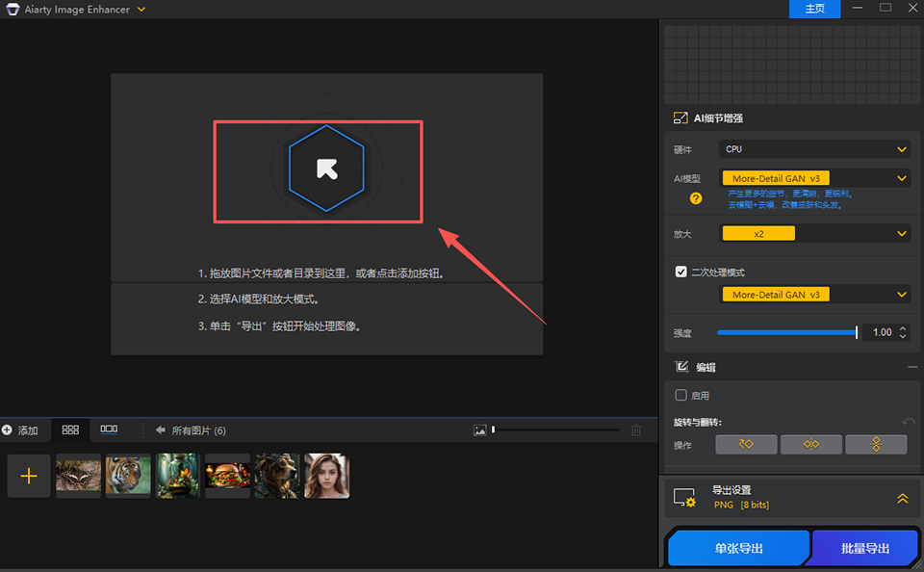Image resolution: width=924 pixels, height=572 pixels.
Task: Select the glass terrarium thumbnail
Action: (178, 476)
